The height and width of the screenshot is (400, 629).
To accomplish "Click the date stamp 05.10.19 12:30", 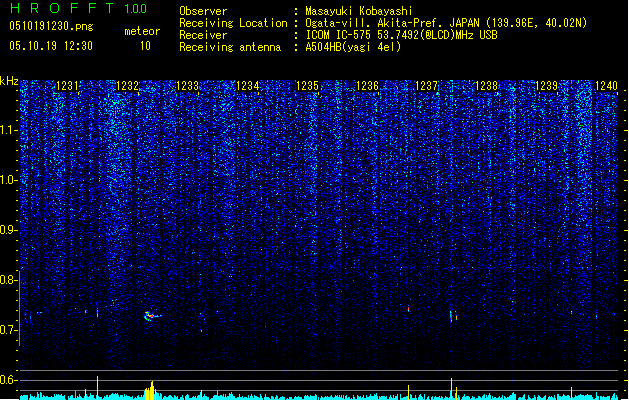I will 51,46.
